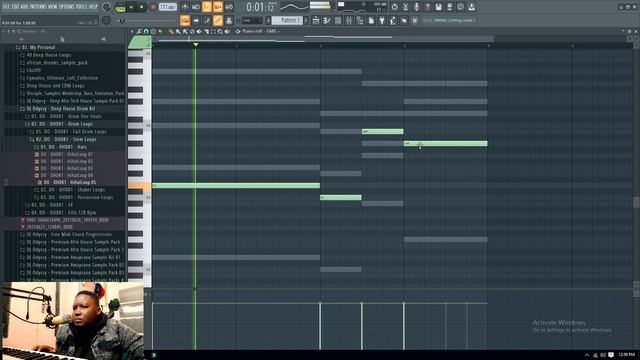The width and height of the screenshot is (640, 360).
Task: Open the FILE menu
Action: click(6, 7)
